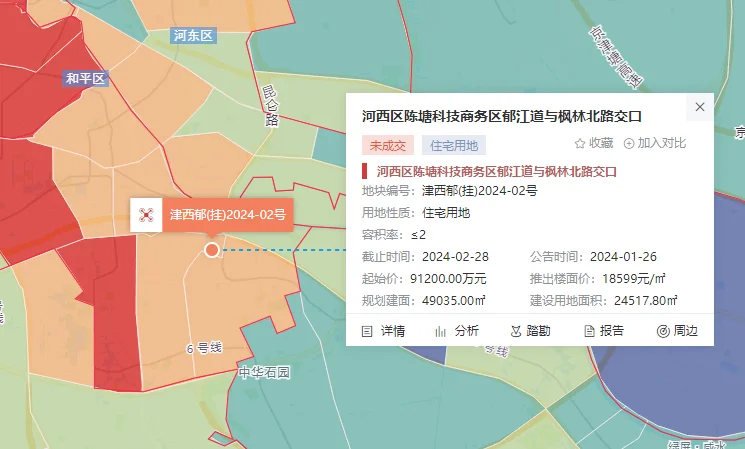This screenshot has width=745, height=449.
Task: Click the 周边 surroundings target icon
Action: coord(663,331)
